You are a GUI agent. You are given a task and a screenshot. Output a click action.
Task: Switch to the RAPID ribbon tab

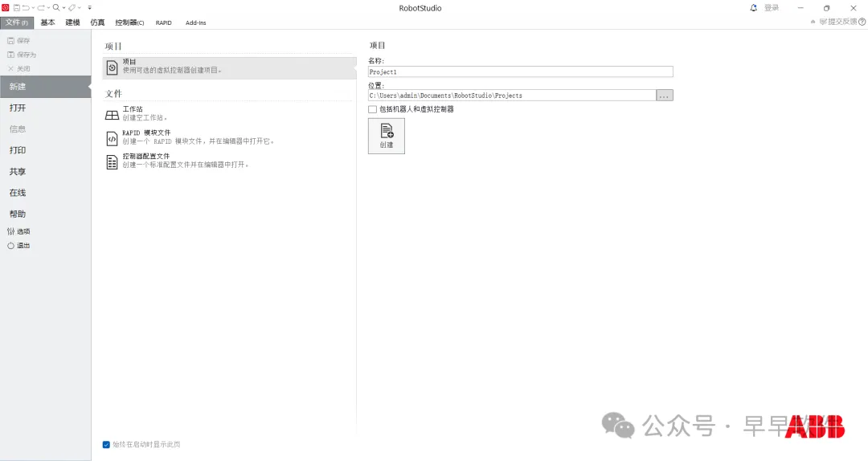click(x=164, y=22)
